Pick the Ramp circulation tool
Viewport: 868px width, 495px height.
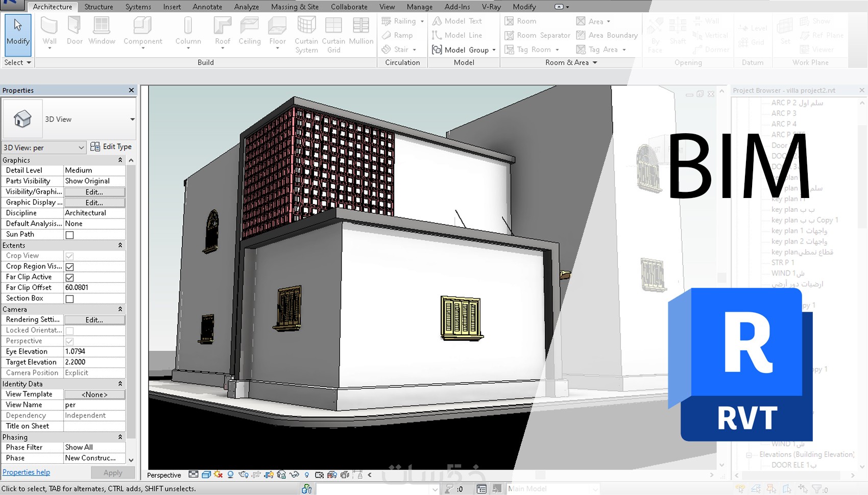(397, 35)
